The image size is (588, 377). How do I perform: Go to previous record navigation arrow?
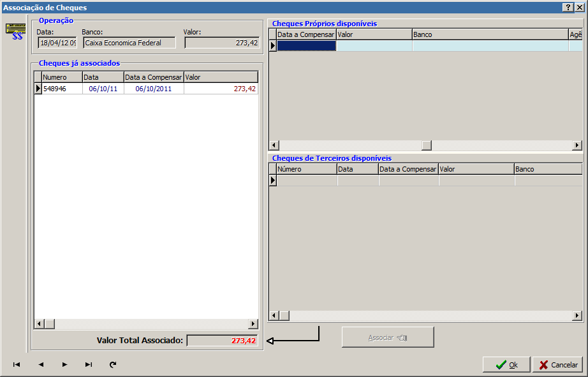tap(41, 365)
